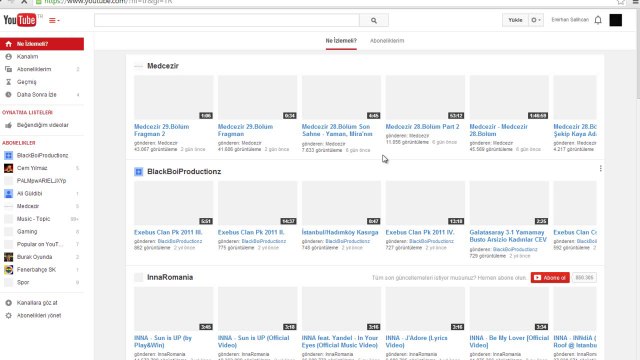The width and height of the screenshot is (640, 360).
Task: Click the Geçmiş hourglass icon
Action: point(8,82)
